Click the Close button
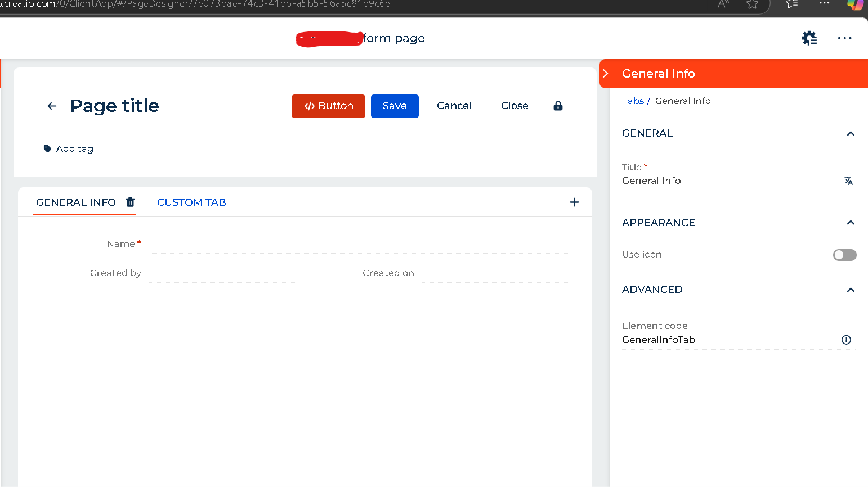Screen dimensions: 868x487 pyautogui.click(x=514, y=106)
